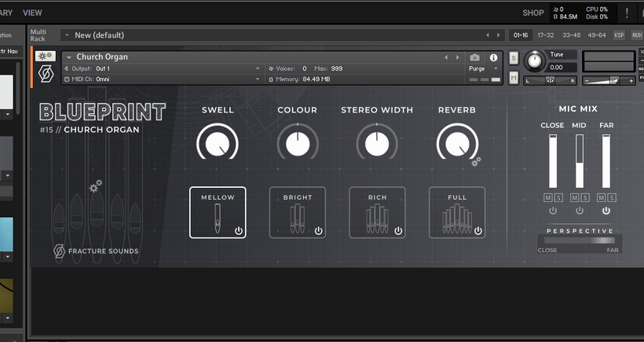The image size is (644, 342).
Task: Toggle Far mic power button
Action: 606,211
